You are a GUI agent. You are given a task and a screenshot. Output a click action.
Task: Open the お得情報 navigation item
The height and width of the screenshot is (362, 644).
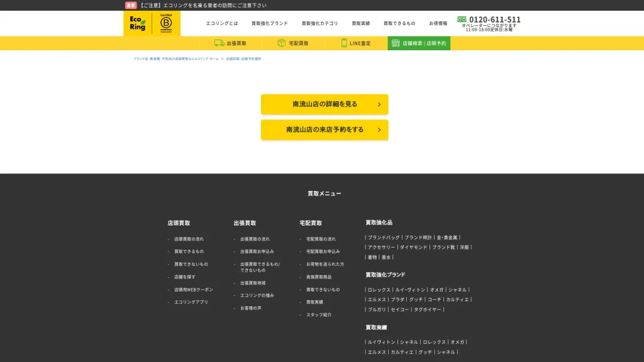[x=438, y=23]
